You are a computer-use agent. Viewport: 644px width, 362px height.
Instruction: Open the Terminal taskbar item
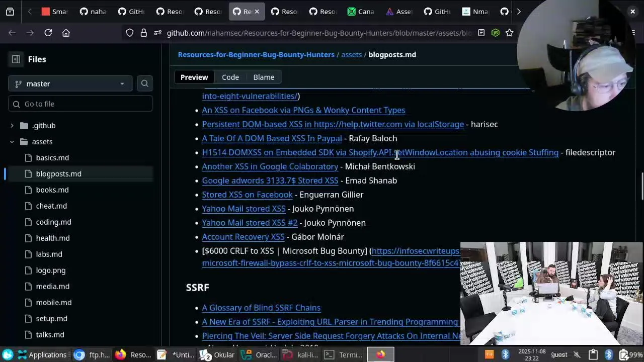pyautogui.click(x=344, y=355)
